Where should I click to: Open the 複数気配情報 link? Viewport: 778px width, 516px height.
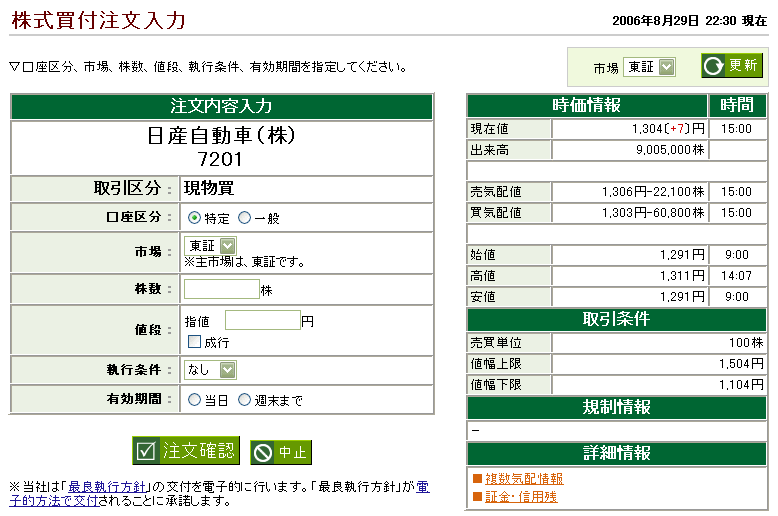point(524,479)
